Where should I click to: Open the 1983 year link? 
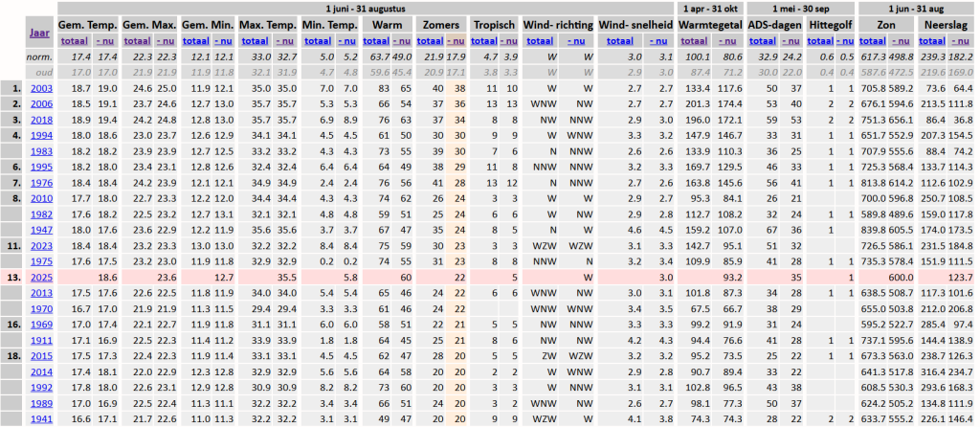(x=42, y=151)
